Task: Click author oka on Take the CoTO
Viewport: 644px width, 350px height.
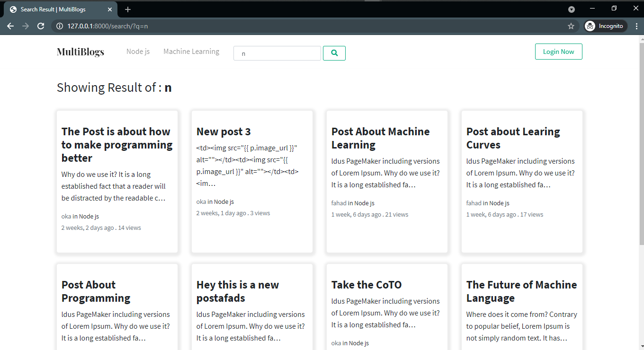Action: pyautogui.click(x=336, y=343)
